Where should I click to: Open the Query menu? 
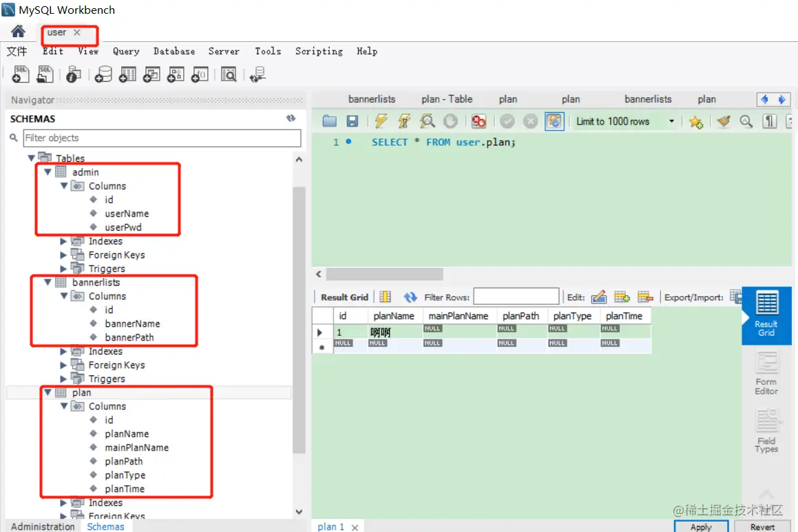click(x=126, y=51)
